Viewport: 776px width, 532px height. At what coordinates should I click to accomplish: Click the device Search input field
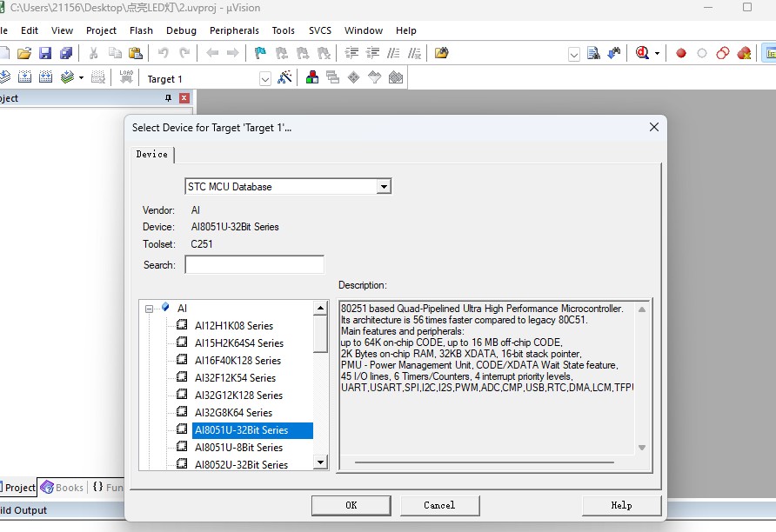(254, 265)
